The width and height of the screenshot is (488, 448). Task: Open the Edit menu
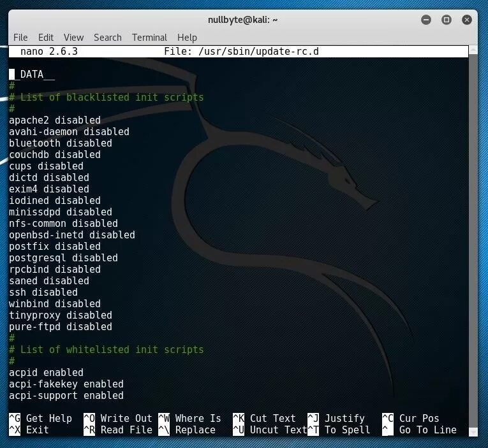[x=46, y=38]
